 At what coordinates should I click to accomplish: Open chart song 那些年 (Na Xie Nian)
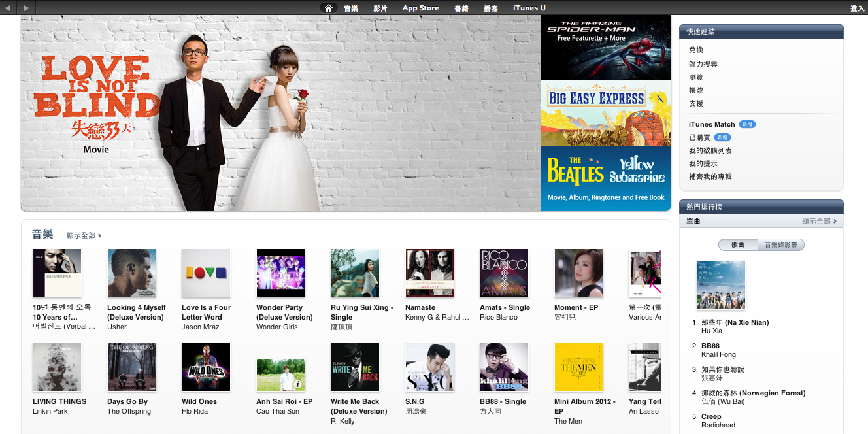[x=735, y=322]
